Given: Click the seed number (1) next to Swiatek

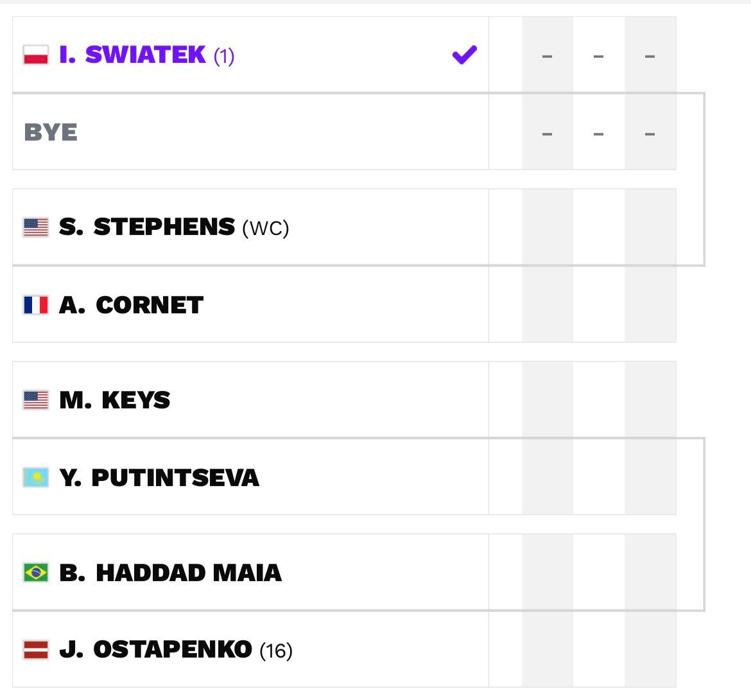Looking at the screenshot, I should [225, 56].
